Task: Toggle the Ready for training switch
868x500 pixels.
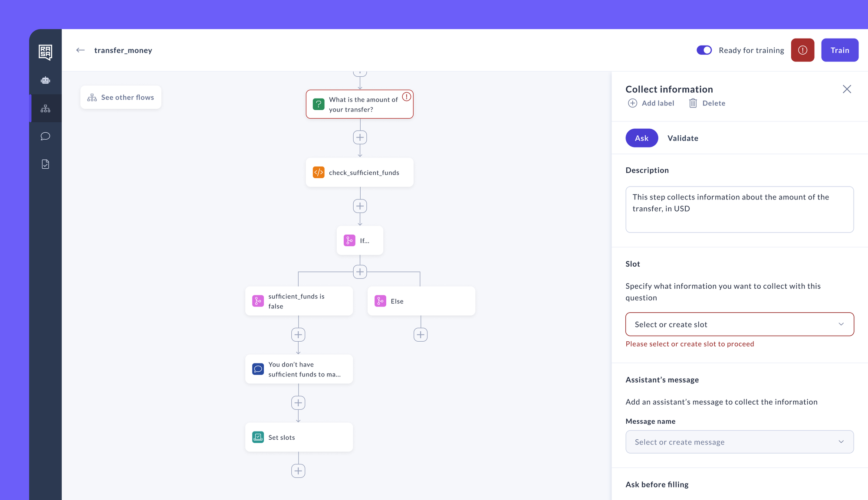Action: click(x=704, y=50)
